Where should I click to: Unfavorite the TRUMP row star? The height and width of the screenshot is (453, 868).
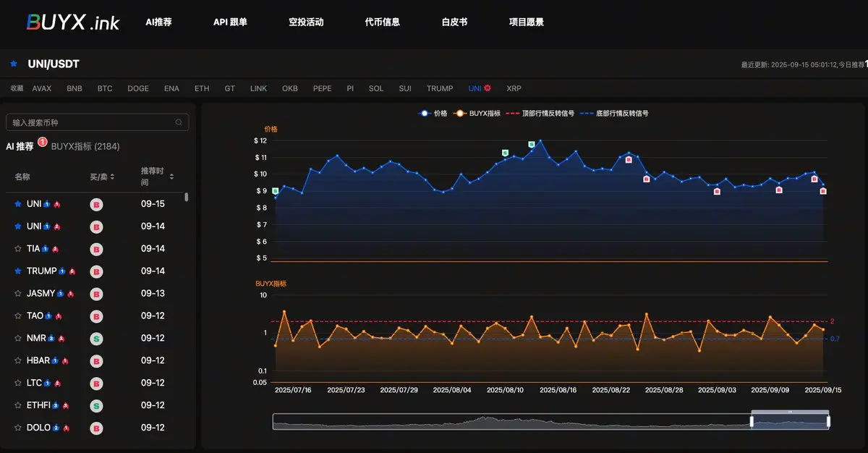tap(18, 271)
